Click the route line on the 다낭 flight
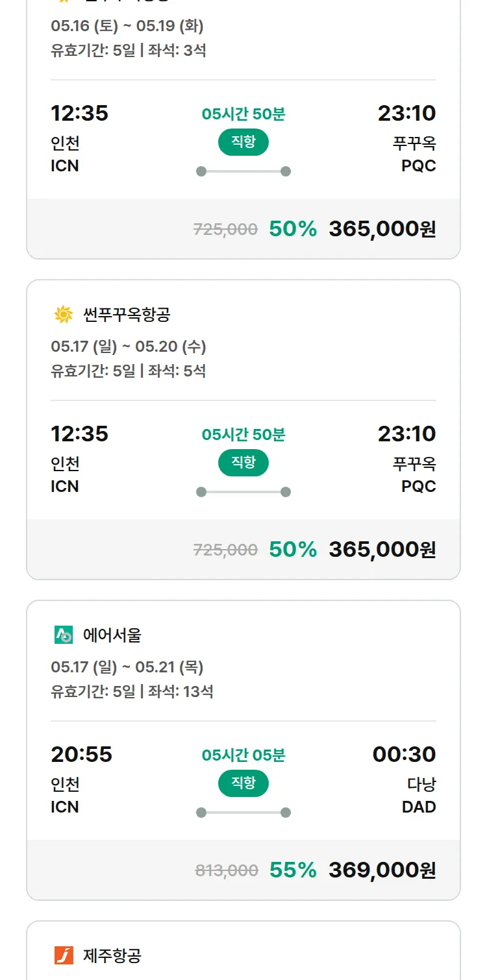The width and height of the screenshot is (487, 980). [x=243, y=813]
